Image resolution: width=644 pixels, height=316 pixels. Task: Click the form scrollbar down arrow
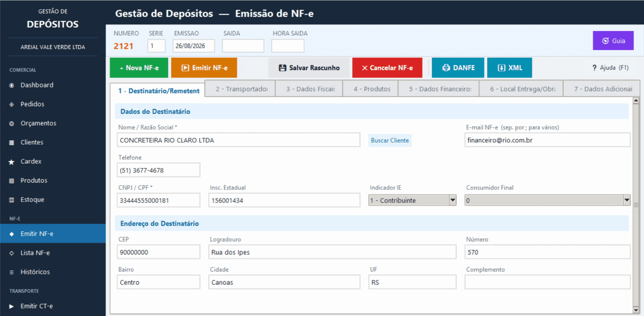click(636, 309)
